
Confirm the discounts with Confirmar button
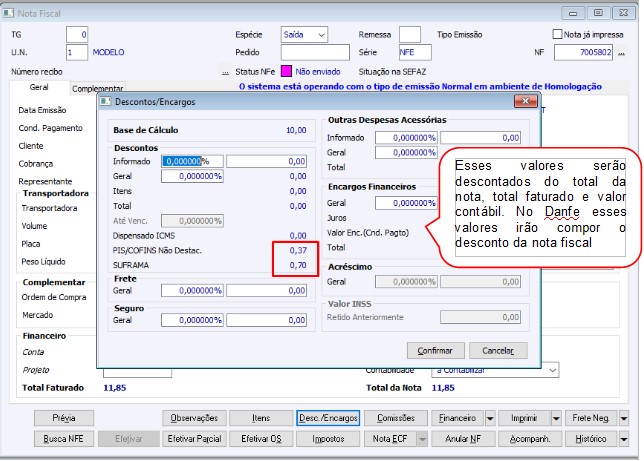click(x=435, y=351)
